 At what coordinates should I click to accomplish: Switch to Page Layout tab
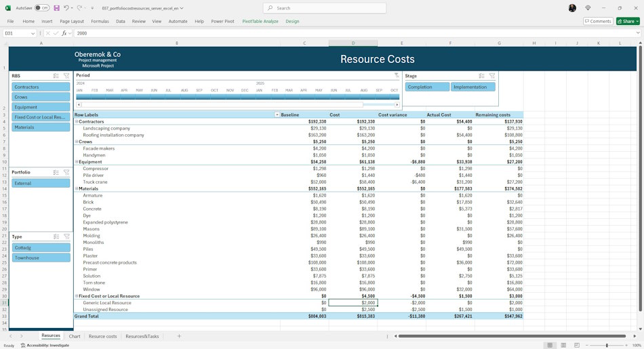tap(72, 22)
